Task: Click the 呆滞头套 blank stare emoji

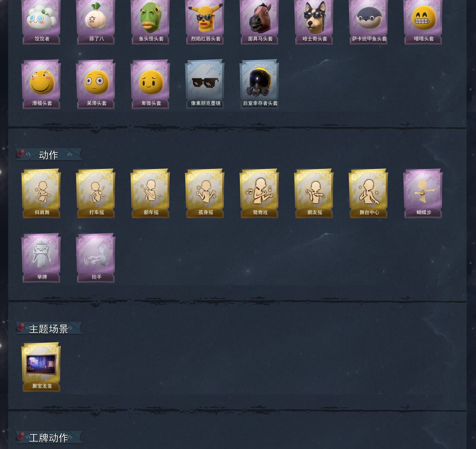Action: (96, 84)
